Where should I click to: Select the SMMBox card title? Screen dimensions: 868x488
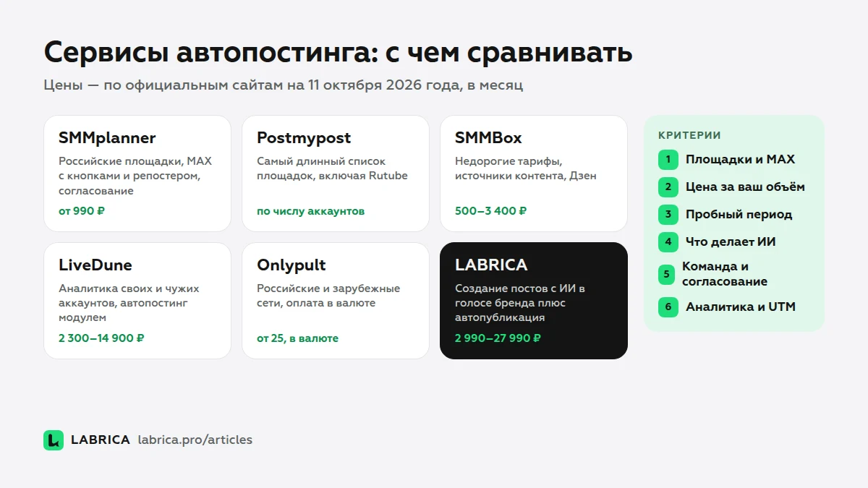coord(488,138)
